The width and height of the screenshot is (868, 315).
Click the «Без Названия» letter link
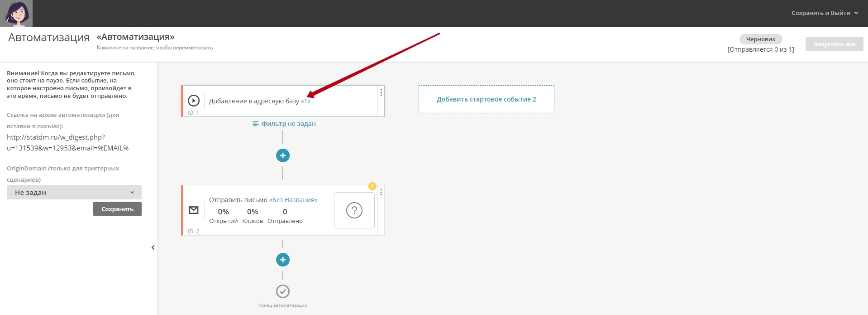[x=293, y=200]
